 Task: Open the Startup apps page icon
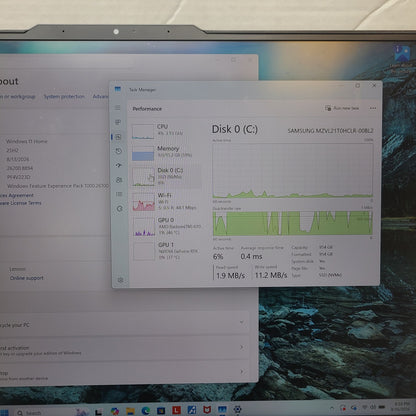119,165
